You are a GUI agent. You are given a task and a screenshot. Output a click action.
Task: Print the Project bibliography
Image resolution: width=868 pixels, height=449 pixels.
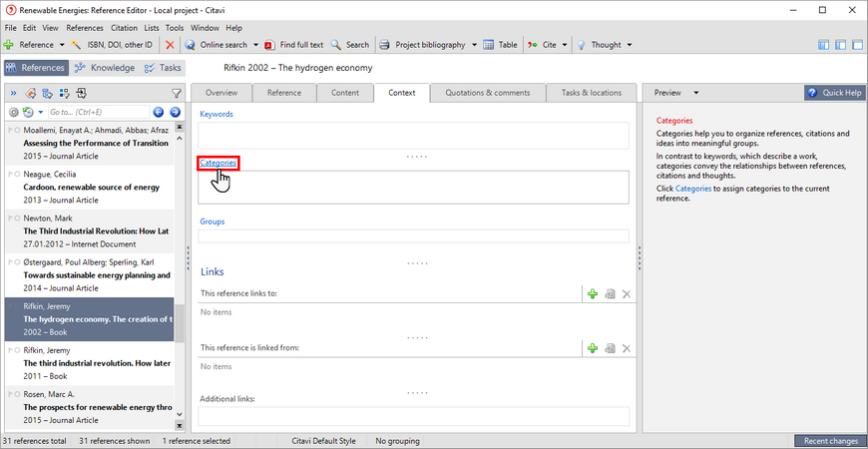pos(423,45)
